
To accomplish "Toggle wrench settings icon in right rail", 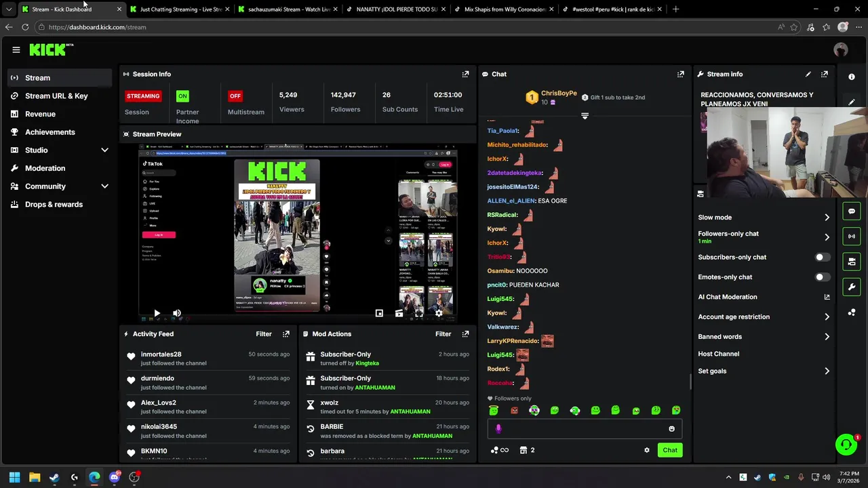I will (852, 287).
